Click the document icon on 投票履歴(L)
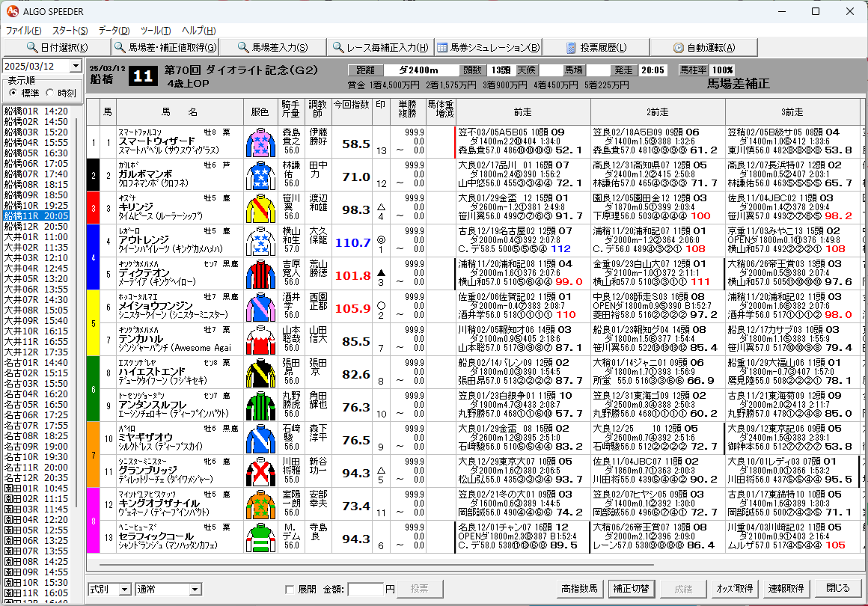Viewport: 868px width, 606px height. (x=571, y=48)
